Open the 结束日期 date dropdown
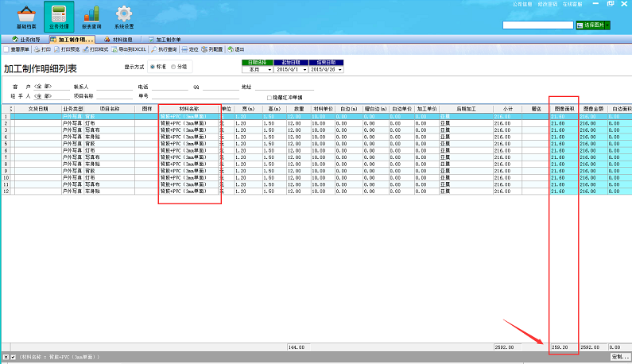The height and width of the screenshot is (364, 632). tap(339, 70)
